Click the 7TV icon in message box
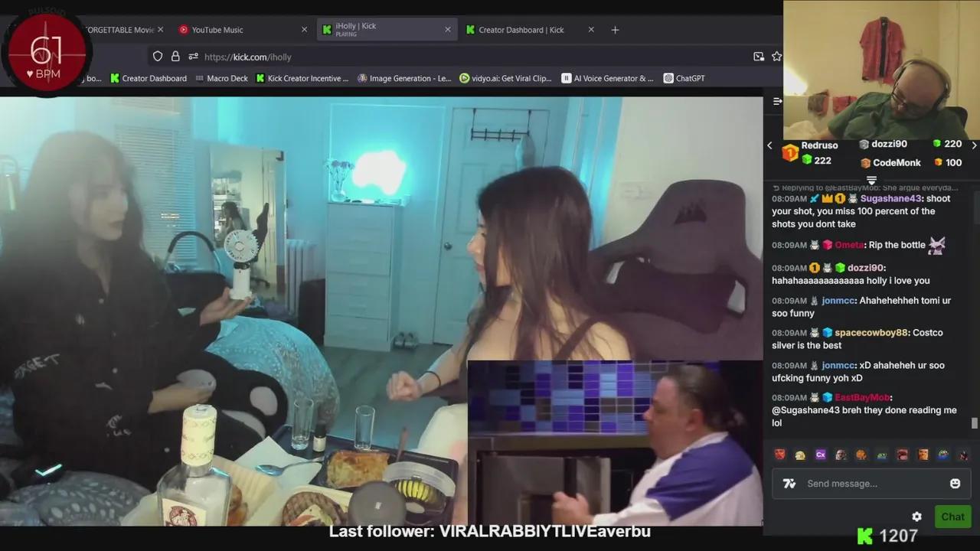Screen dimensions: 980x551 point(789,484)
